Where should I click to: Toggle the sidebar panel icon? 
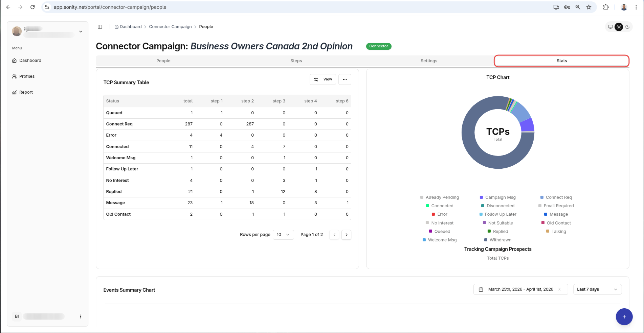tap(100, 27)
